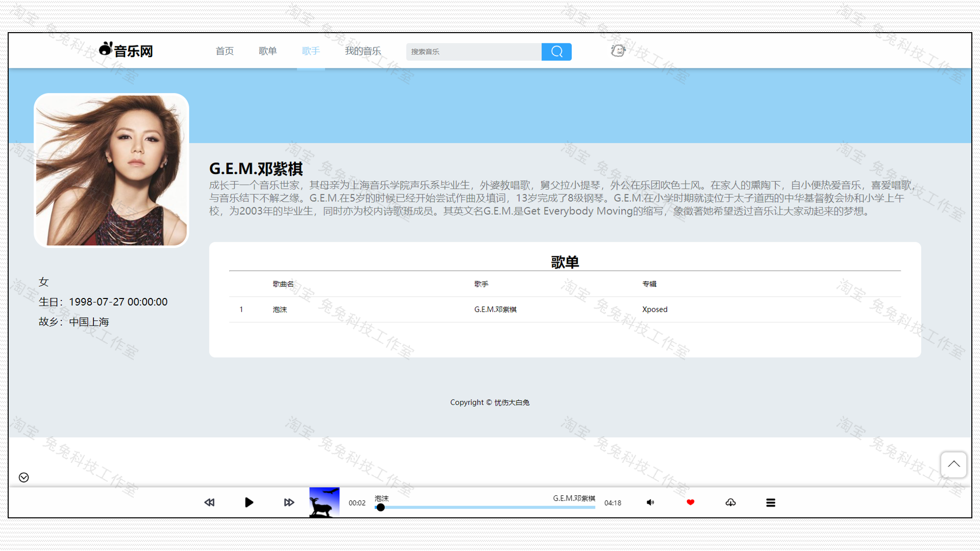Screen dimensions: 980x551
Task: Click the back-to-top arrow button
Action: pyautogui.click(x=953, y=465)
